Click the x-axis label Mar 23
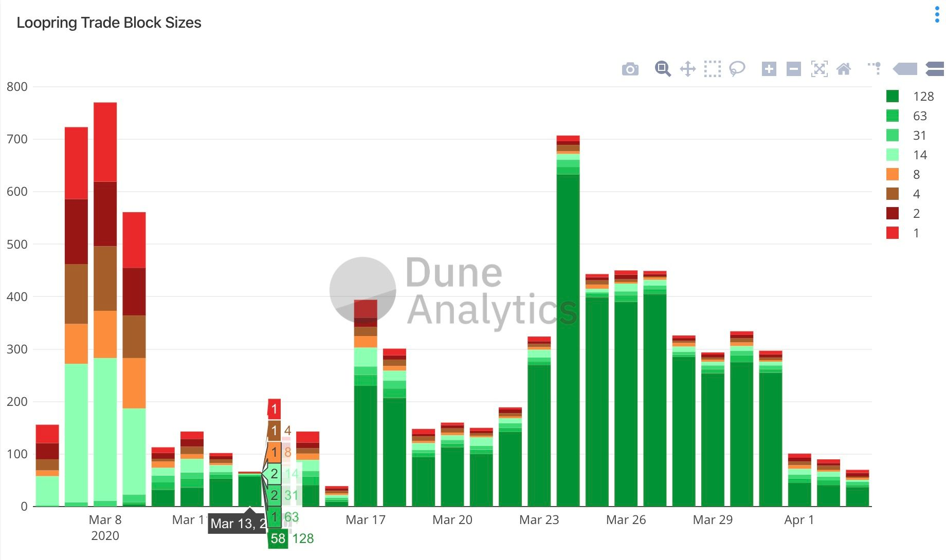 539,520
